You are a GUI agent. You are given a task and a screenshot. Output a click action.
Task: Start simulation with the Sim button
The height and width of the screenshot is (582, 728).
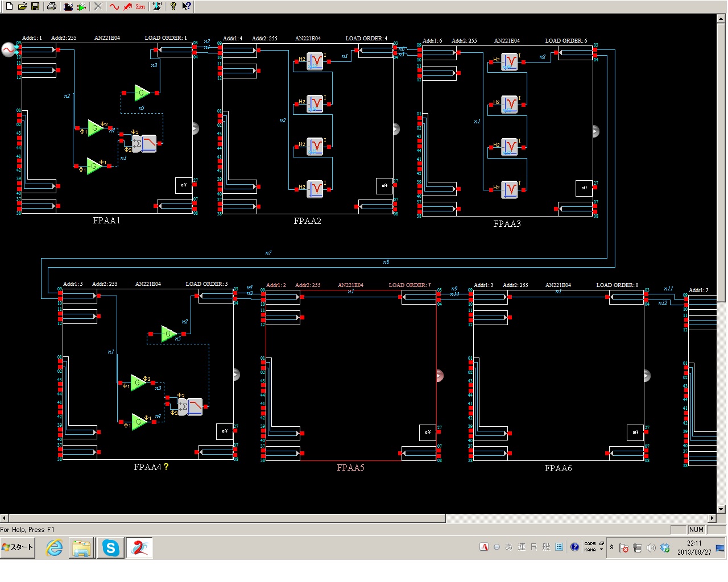point(140,6)
